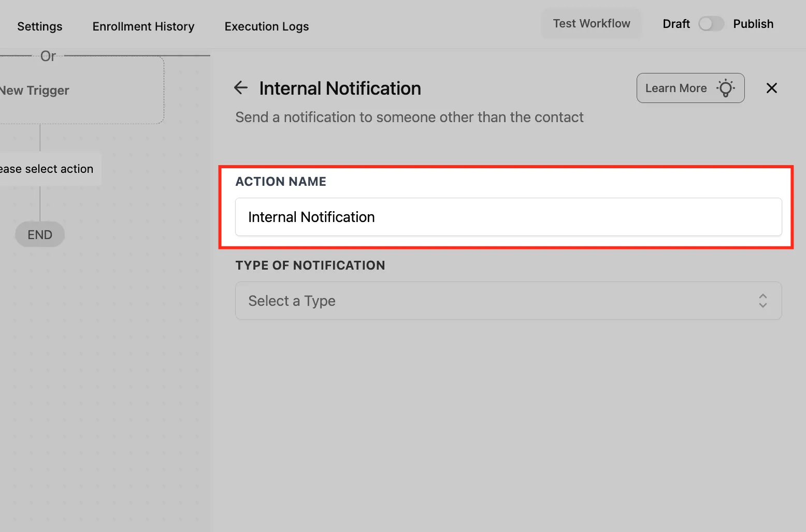Click the Draft label
806x532 pixels.
click(x=676, y=24)
